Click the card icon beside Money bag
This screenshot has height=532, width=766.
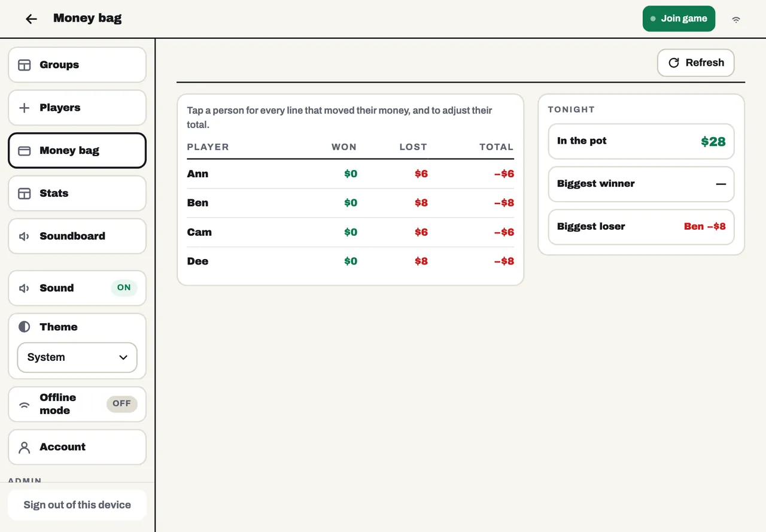[25, 151]
